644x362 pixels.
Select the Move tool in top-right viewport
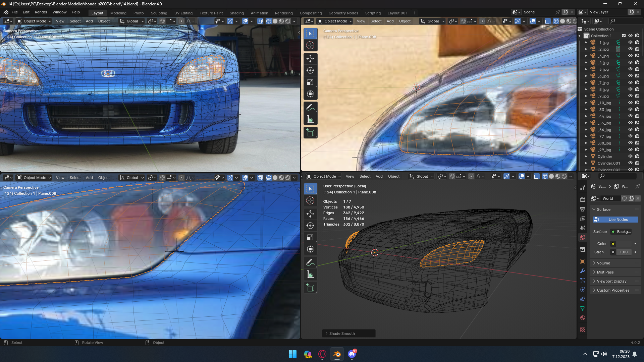[310, 59]
